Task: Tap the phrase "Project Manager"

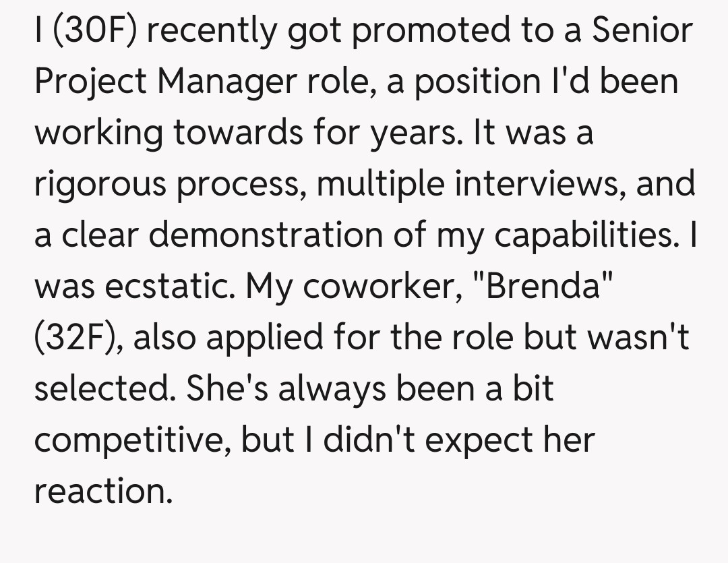Action: (x=165, y=82)
